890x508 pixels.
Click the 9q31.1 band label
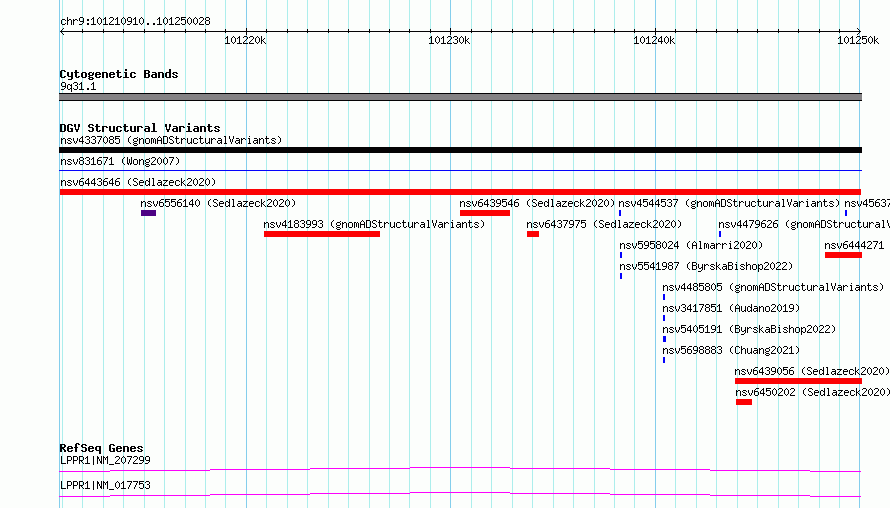[x=78, y=86]
